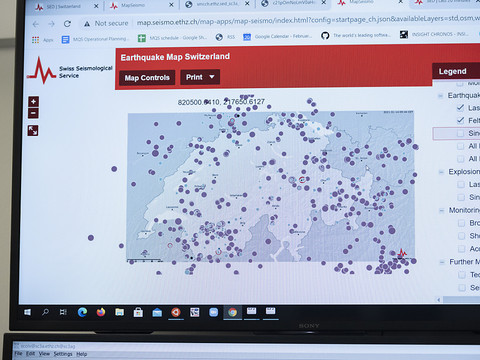This screenshot has height=360, width=480.
Task: Click the Earthquake Map Switzerland title
Action: click(x=175, y=57)
